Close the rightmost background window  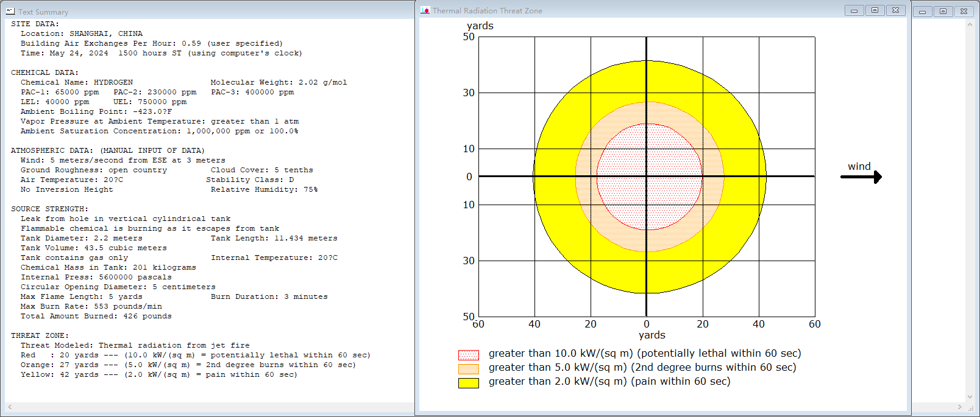[x=964, y=12]
